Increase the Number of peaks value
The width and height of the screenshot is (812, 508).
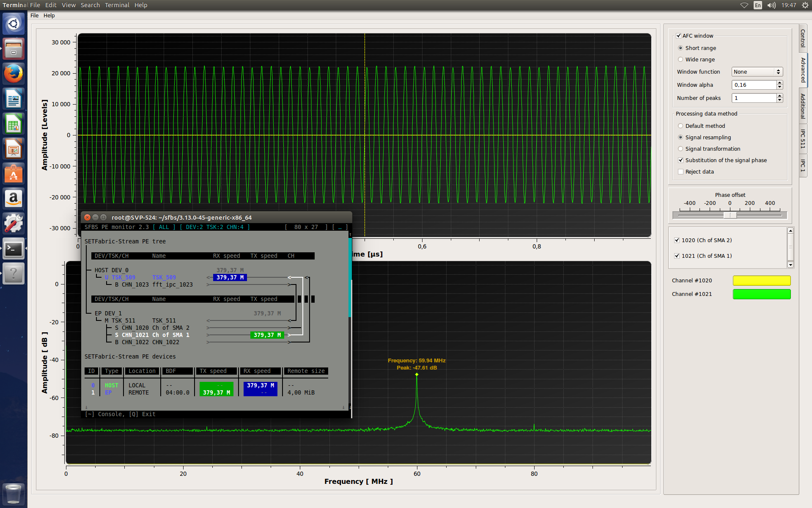pos(779,96)
